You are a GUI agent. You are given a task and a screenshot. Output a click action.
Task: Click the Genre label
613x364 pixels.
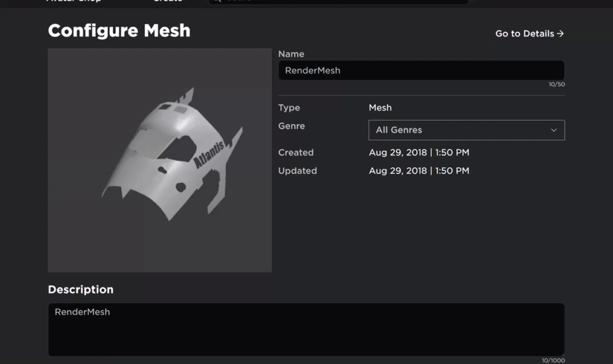point(291,126)
